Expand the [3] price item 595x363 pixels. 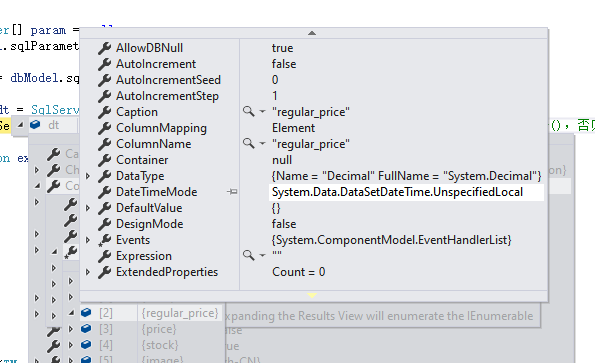[x=71, y=328]
